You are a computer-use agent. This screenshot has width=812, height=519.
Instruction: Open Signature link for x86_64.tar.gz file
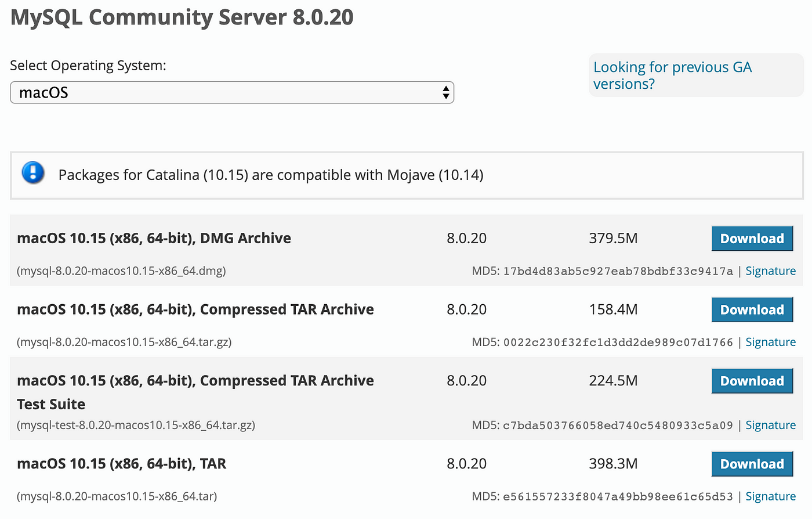coord(770,343)
